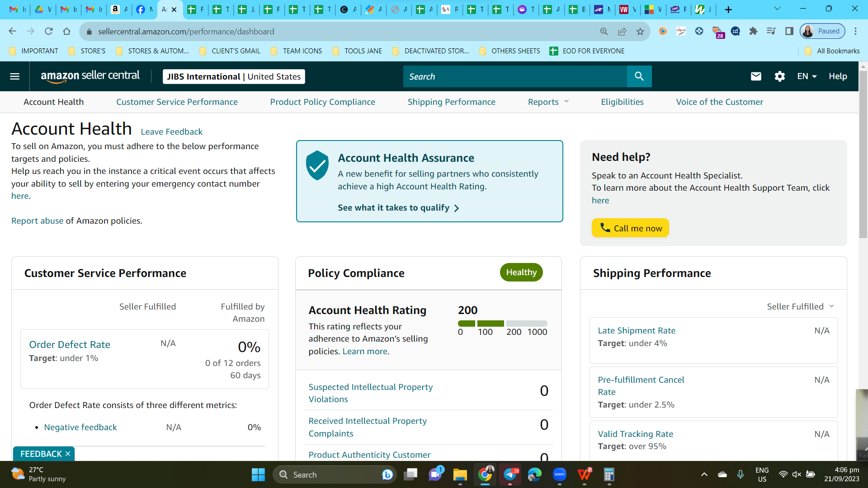Image resolution: width=868 pixels, height=488 pixels.
Task: Click the Leave Feedback link
Action: [x=171, y=131]
